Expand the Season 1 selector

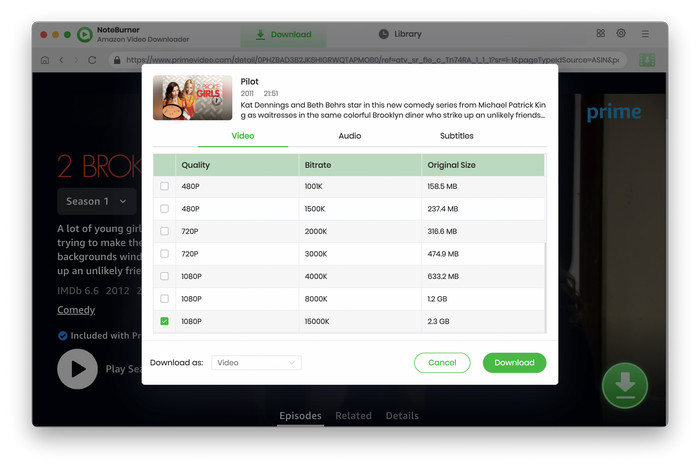tap(96, 201)
